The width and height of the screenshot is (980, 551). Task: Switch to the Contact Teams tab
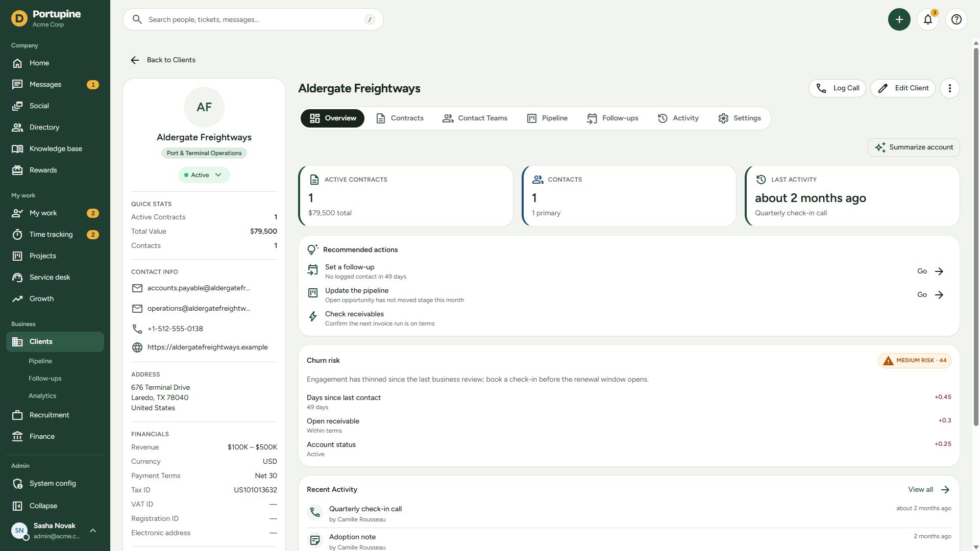[475, 118]
